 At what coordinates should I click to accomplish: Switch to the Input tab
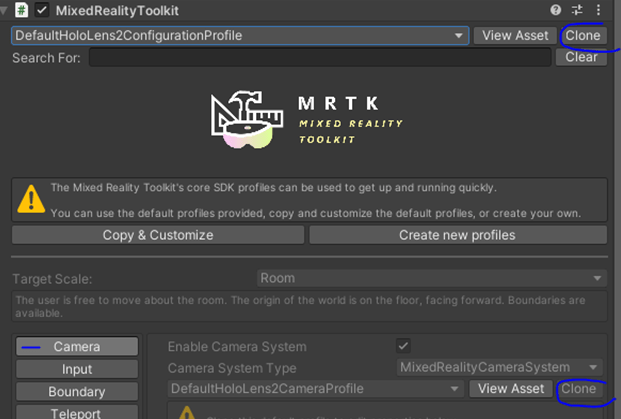pos(76,369)
